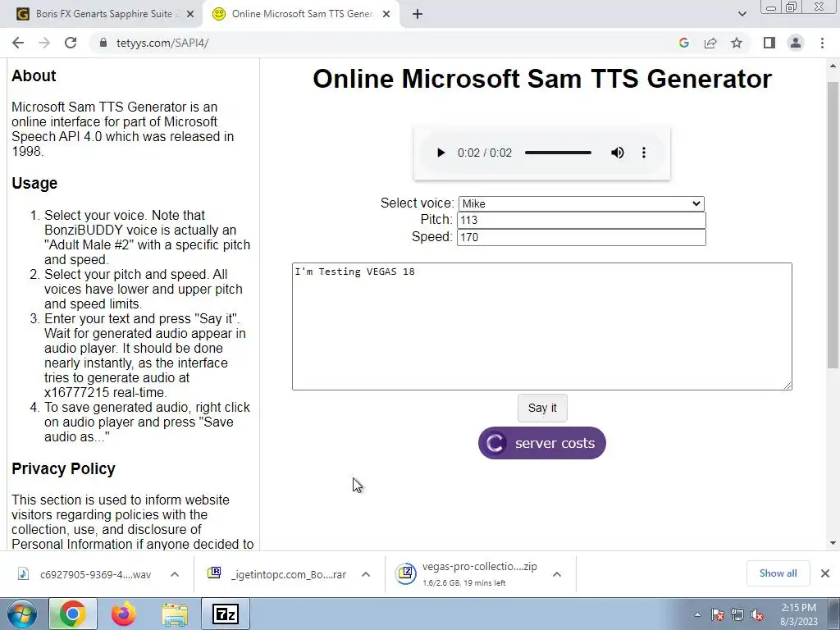
Task: Open the Windows Start menu
Action: tap(21, 614)
